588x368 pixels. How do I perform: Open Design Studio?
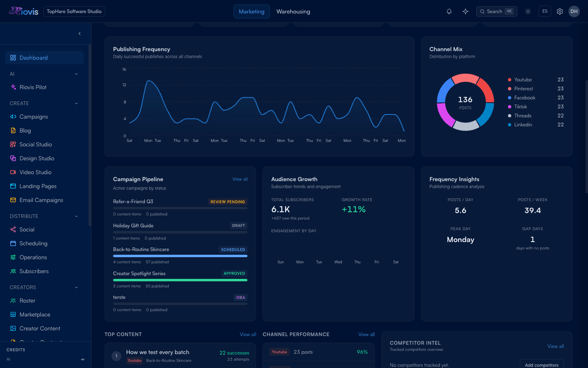(44, 158)
